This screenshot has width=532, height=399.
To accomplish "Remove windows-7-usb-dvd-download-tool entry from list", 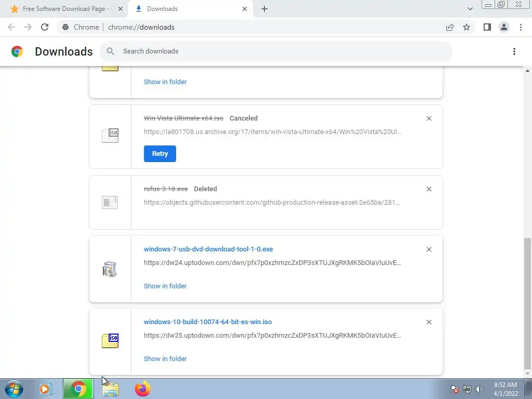I will pyautogui.click(x=429, y=249).
